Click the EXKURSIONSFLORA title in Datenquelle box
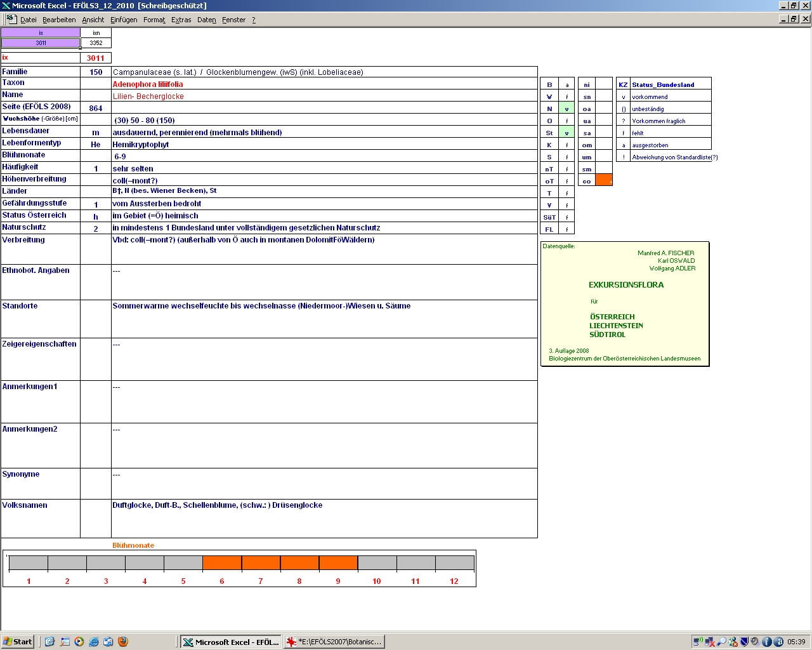812x650 pixels. [x=626, y=285]
